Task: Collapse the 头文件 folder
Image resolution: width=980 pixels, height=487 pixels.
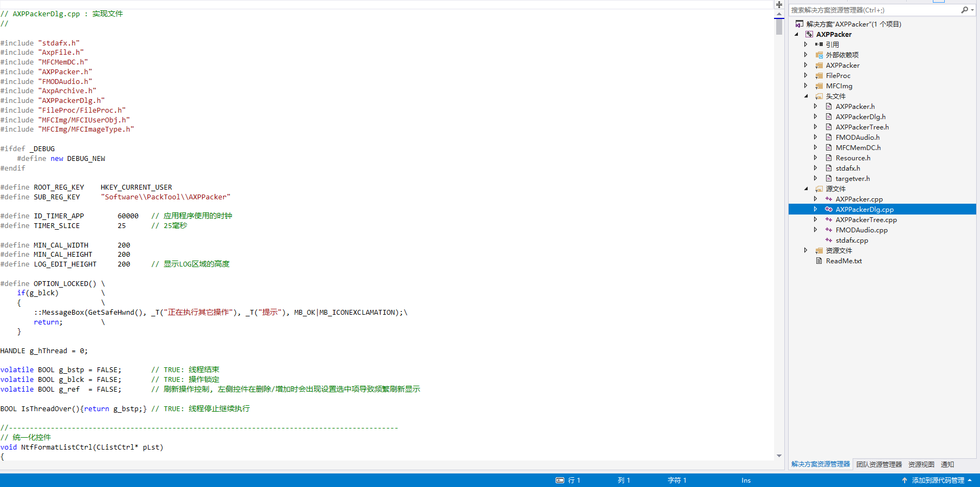Action: [806, 96]
